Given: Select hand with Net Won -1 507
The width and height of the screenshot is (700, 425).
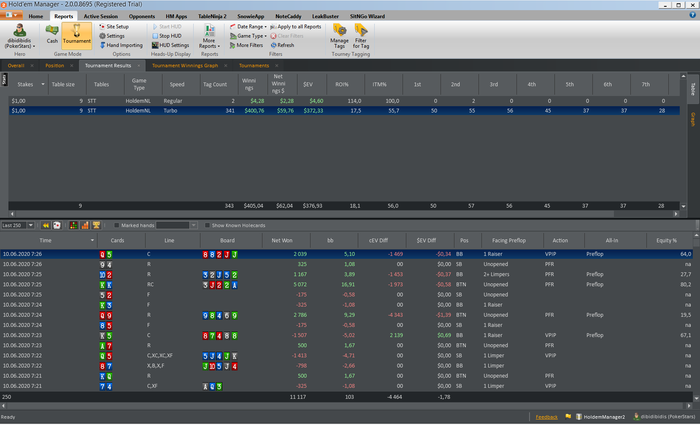Looking at the screenshot, I should click(x=346, y=335).
